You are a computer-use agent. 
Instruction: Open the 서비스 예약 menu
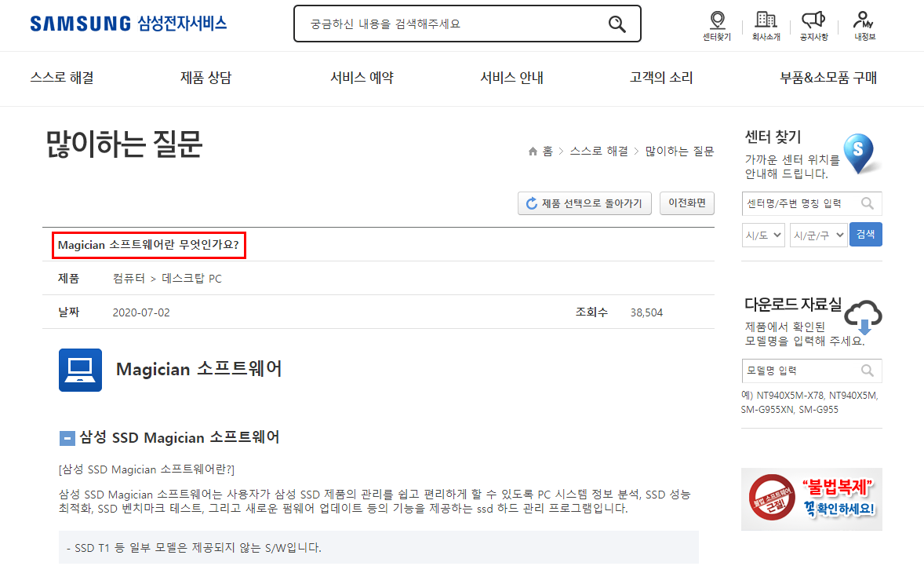tap(362, 78)
